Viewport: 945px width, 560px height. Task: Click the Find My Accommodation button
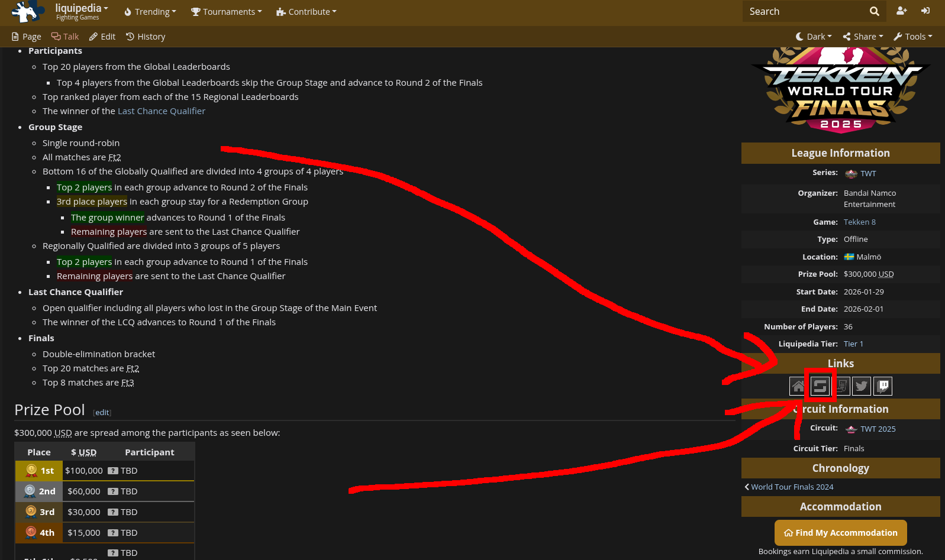click(x=841, y=533)
